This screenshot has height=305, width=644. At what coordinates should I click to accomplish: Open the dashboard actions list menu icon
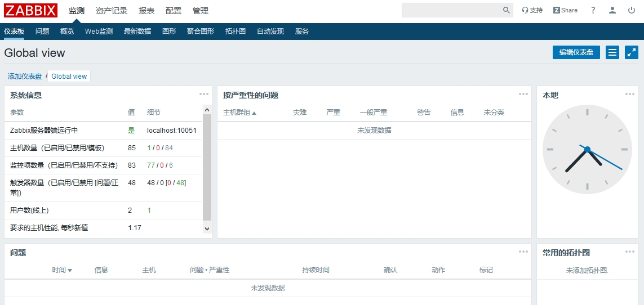(612, 52)
